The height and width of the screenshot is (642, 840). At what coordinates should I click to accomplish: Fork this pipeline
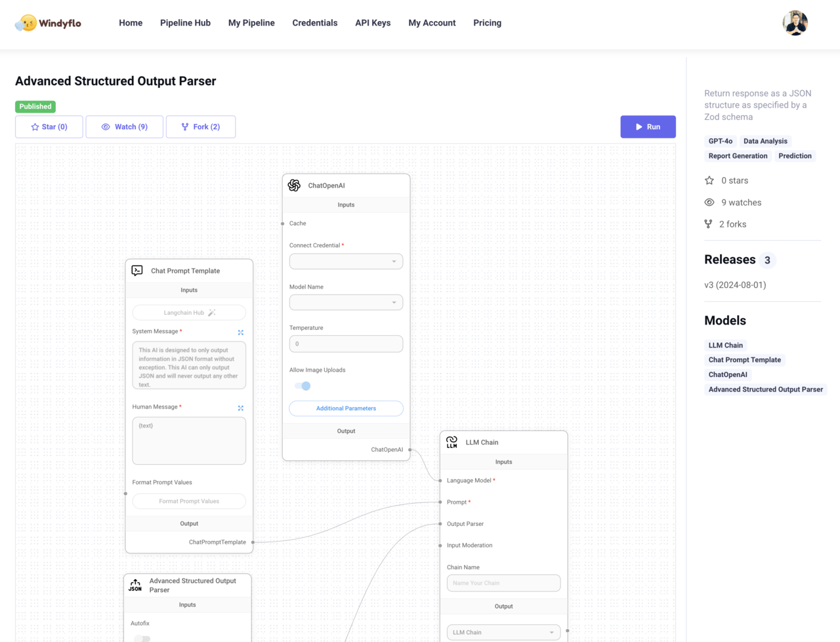pos(201,127)
